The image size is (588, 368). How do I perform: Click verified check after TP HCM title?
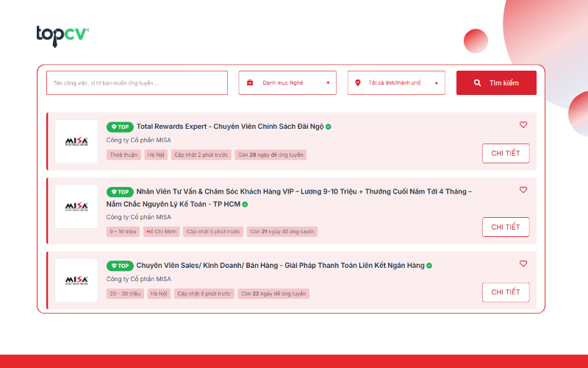(245, 205)
